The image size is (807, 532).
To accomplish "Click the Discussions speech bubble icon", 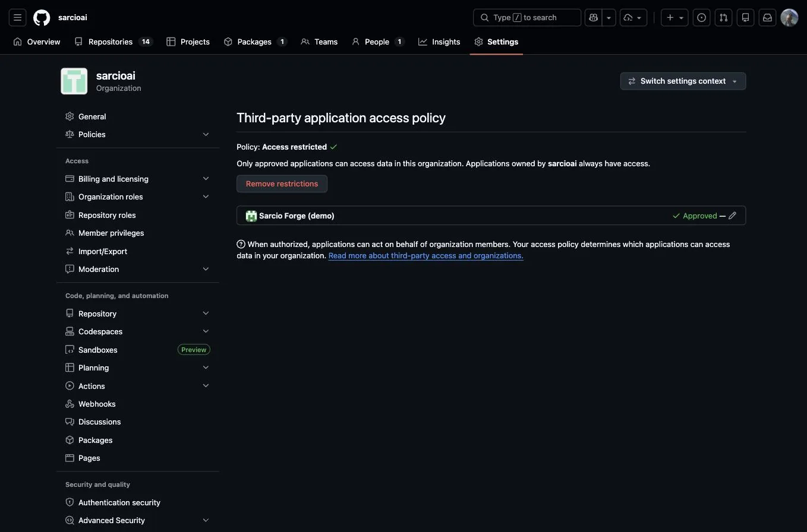I will coord(70,422).
